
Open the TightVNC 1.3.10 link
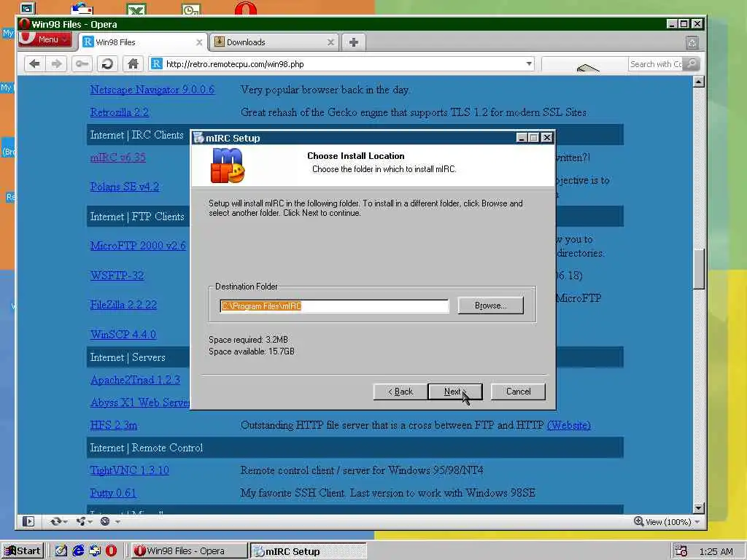(130, 470)
